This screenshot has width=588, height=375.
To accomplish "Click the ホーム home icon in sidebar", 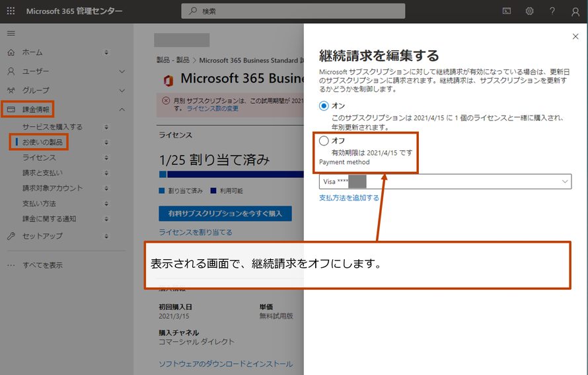I will pyautogui.click(x=11, y=52).
